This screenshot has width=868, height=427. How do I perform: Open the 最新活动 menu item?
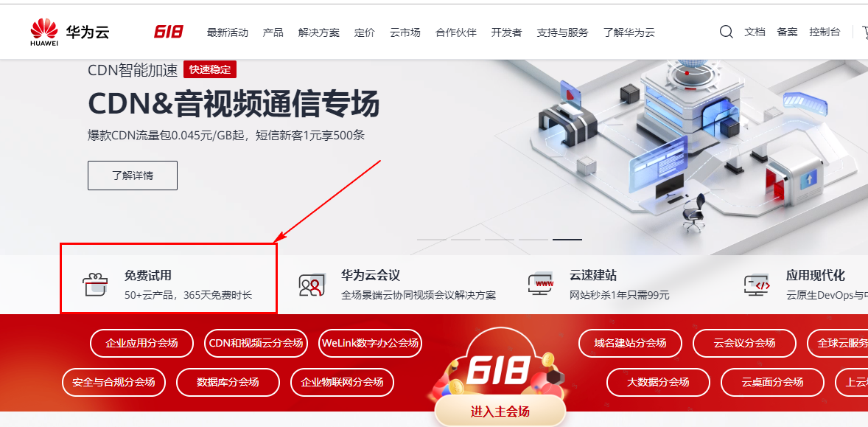228,32
